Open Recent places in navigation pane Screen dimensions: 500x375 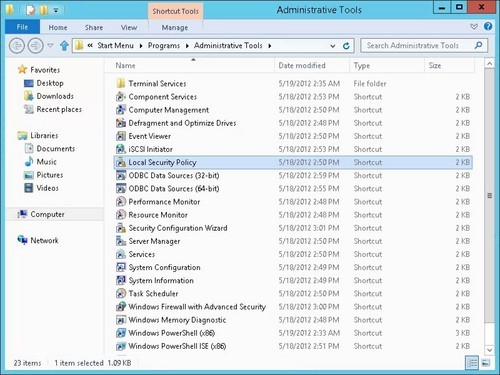click(53, 109)
